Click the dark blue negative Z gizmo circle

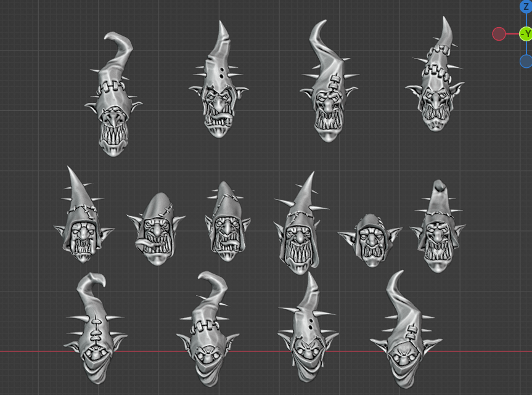pyautogui.click(x=525, y=61)
